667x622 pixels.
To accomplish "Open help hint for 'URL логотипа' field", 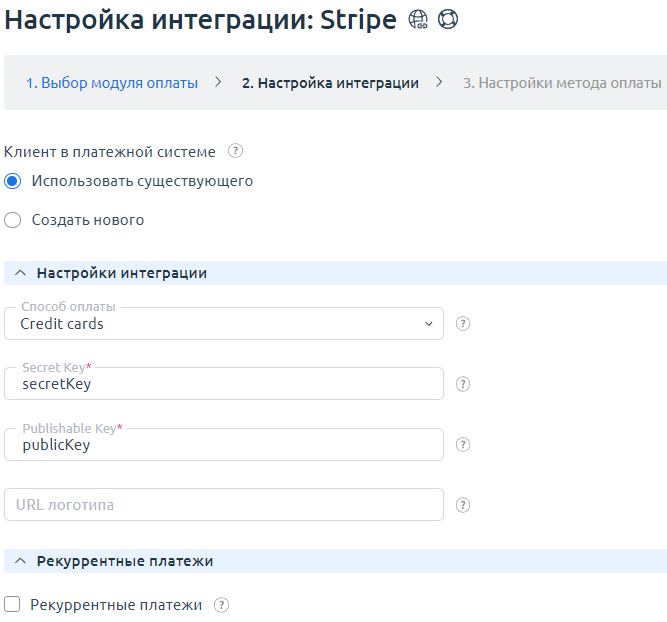I will (463, 505).
